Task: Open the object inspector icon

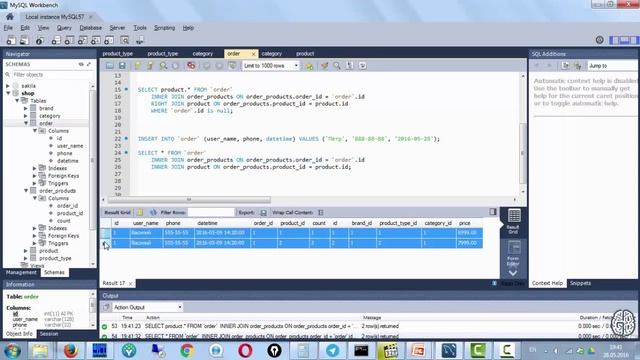Action: tap(40, 40)
